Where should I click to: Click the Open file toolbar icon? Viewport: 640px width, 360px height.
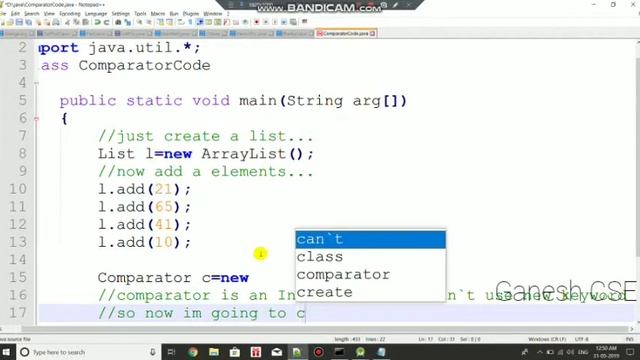[x=9, y=22]
